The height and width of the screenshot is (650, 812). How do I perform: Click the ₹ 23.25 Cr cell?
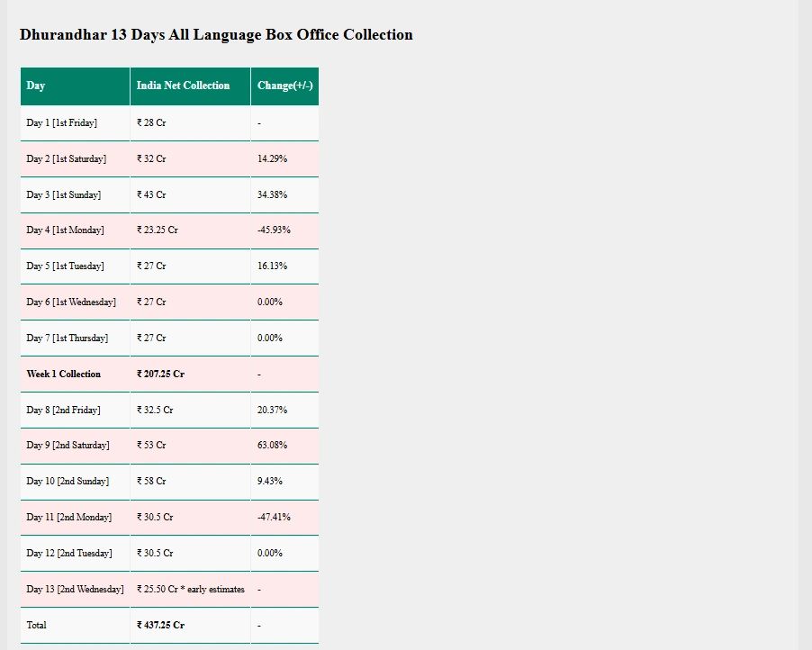pos(158,230)
